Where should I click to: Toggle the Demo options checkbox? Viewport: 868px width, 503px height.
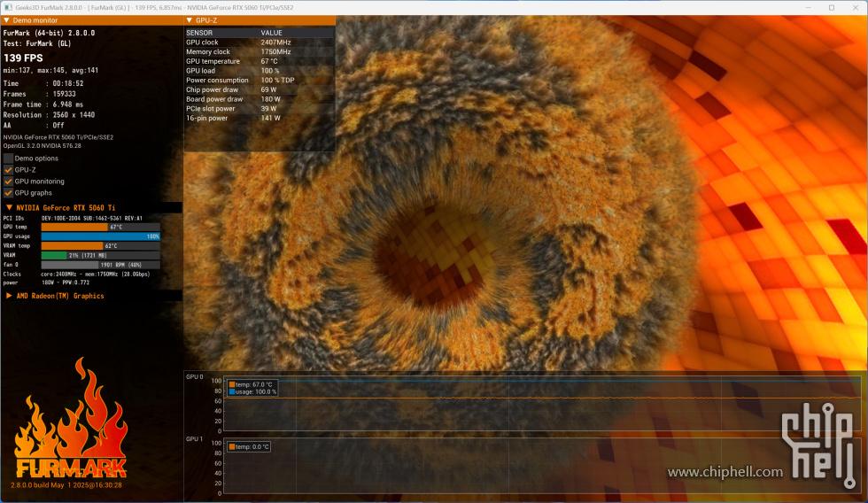(x=8, y=159)
